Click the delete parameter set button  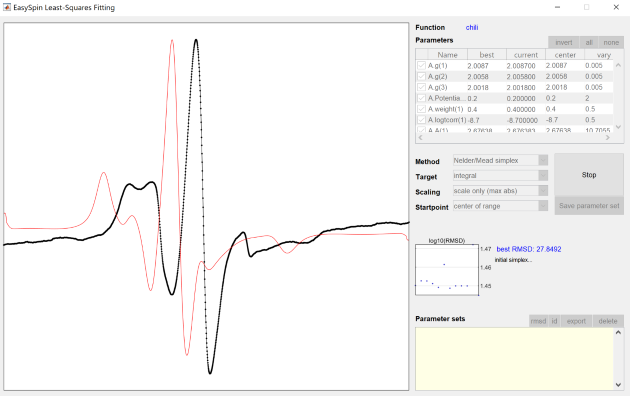608,321
